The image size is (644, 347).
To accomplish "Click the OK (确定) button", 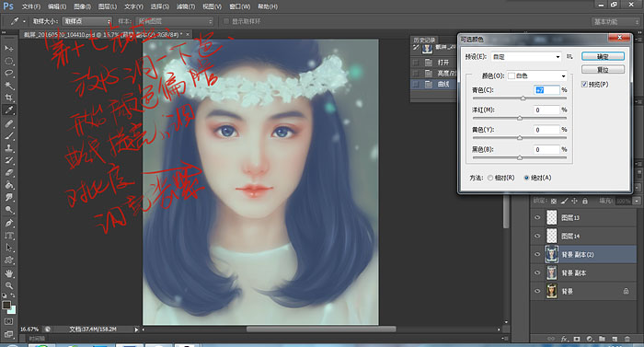I will click(x=603, y=56).
